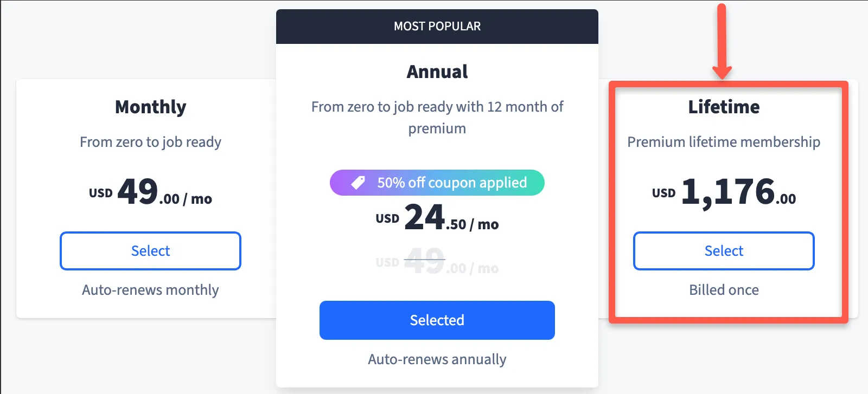868x394 pixels.
Task: Click the MOST POPULAR banner
Action: click(437, 26)
